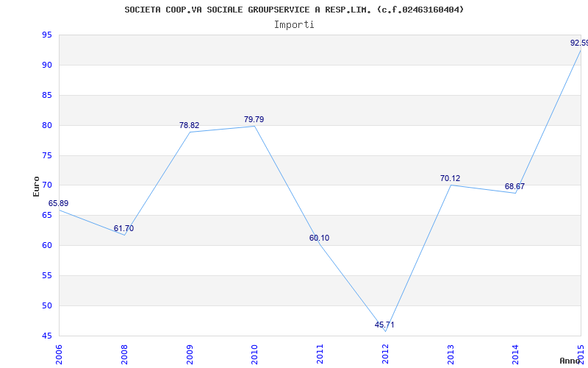588x368 pixels.
Task: Click the 95 y-axis tick label
Action: click(x=47, y=35)
